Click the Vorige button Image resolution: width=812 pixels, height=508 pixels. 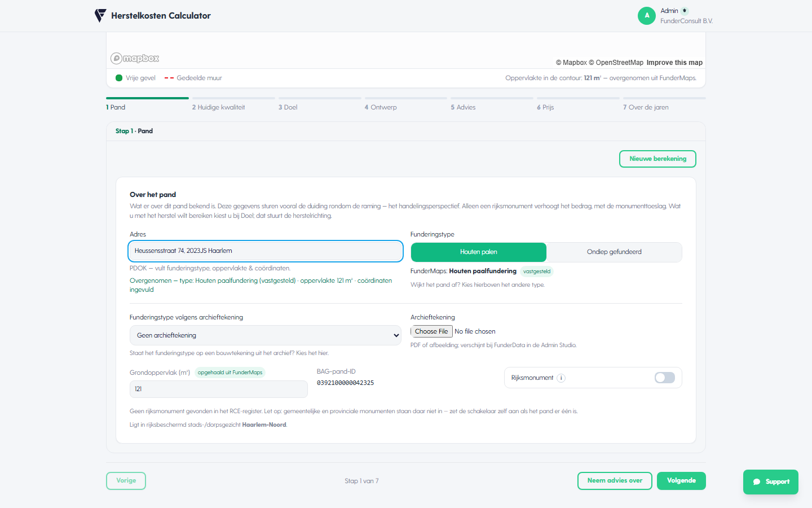click(x=126, y=481)
